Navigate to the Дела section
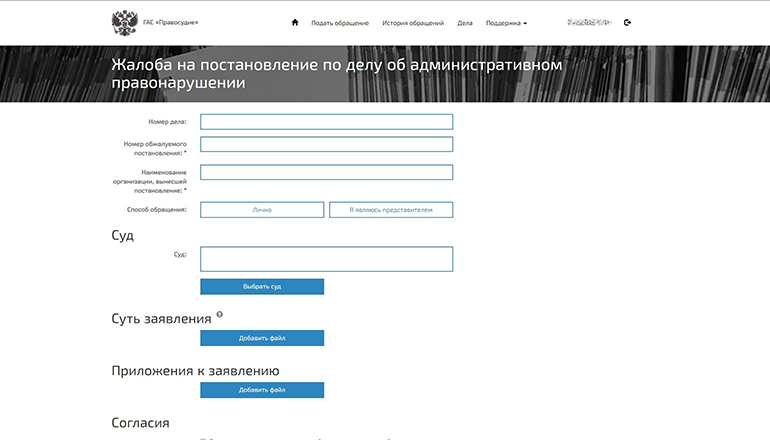770x440 pixels. pos(464,22)
